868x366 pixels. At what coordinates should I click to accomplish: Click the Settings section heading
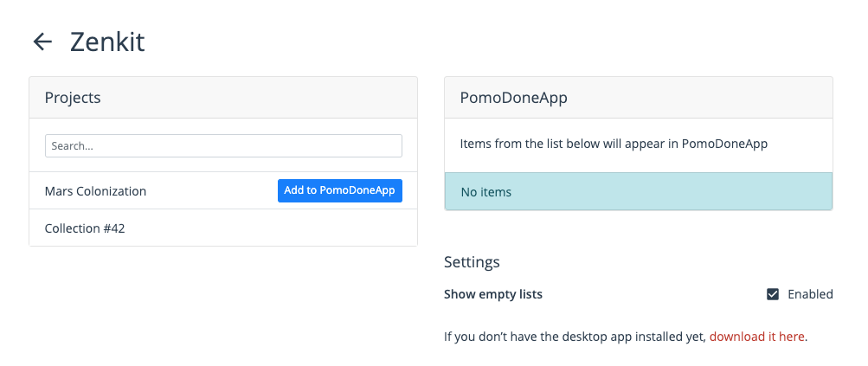[472, 262]
